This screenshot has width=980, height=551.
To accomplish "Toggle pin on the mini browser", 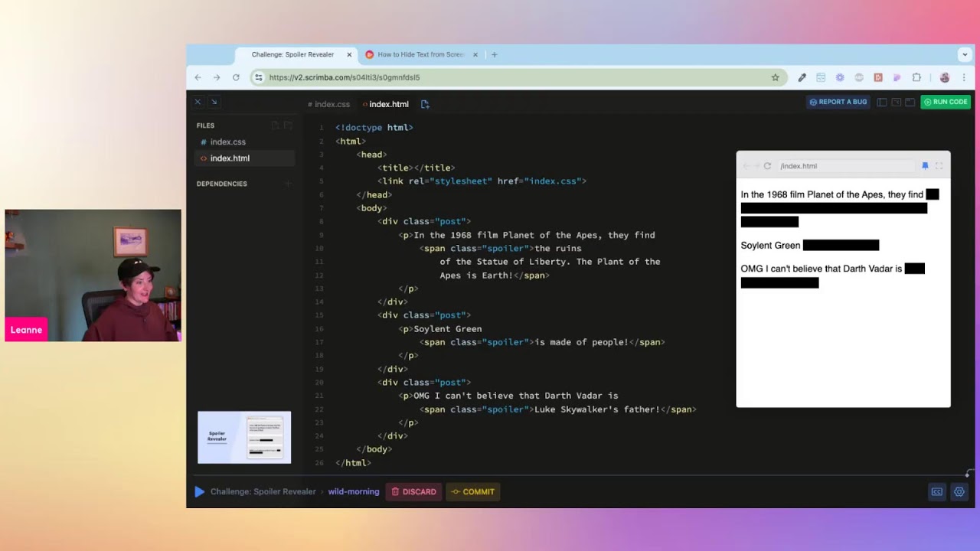I will [x=925, y=166].
